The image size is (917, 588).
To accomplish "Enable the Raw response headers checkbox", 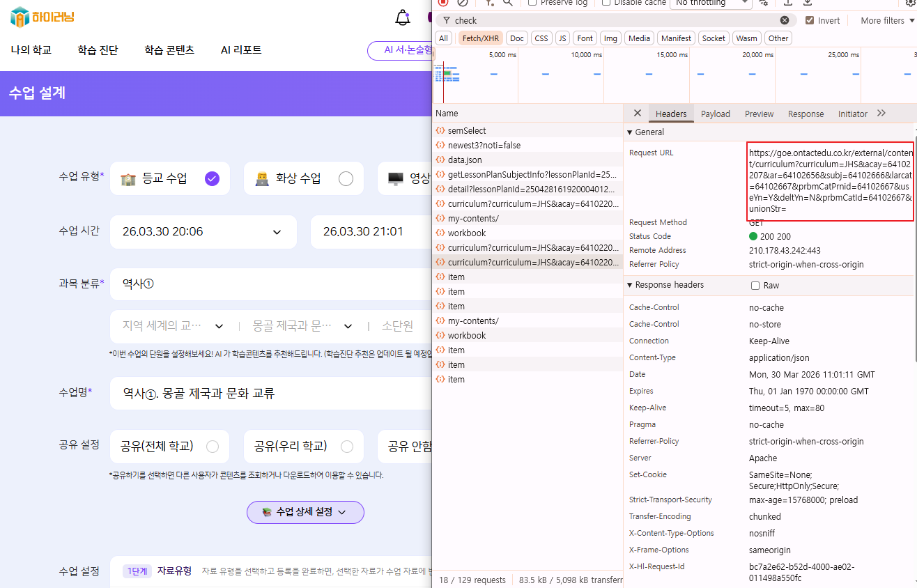I will point(755,286).
